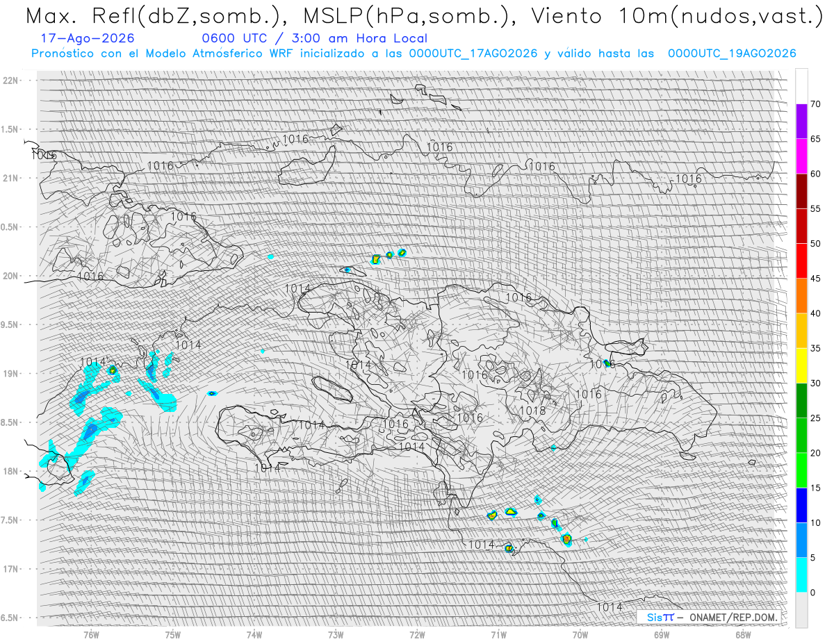This screenshot has height=644, width=834.
Task: Click the '17N' latitude axis label
Action: (x=11, y=569)
